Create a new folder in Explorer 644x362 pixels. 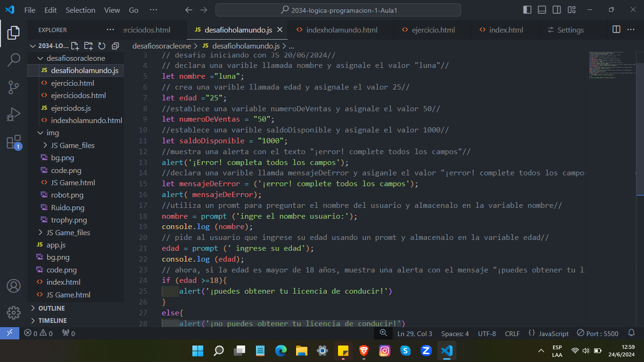[88, 46]
